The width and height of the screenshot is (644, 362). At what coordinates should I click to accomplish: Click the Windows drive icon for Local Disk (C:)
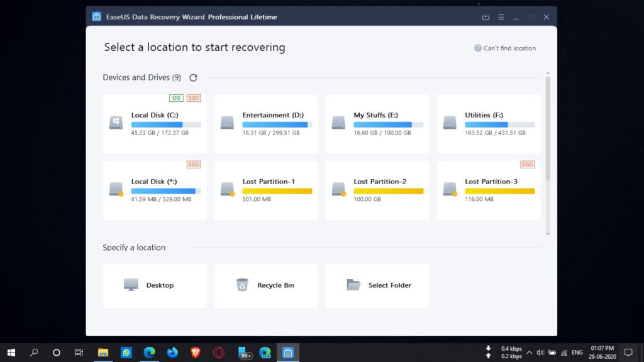click(116, 123)
